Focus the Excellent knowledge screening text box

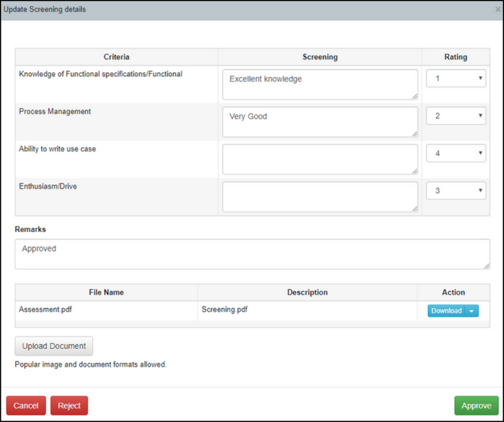(320, 84)
